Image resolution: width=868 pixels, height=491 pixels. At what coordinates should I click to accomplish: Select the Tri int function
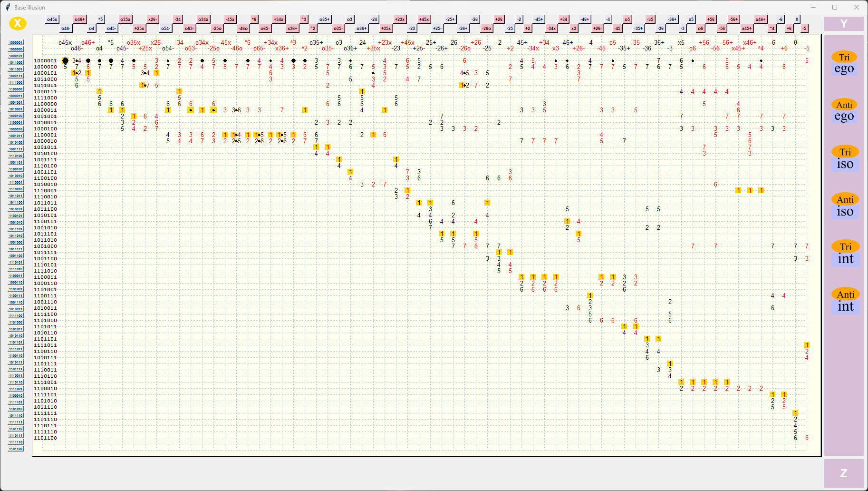845,253
